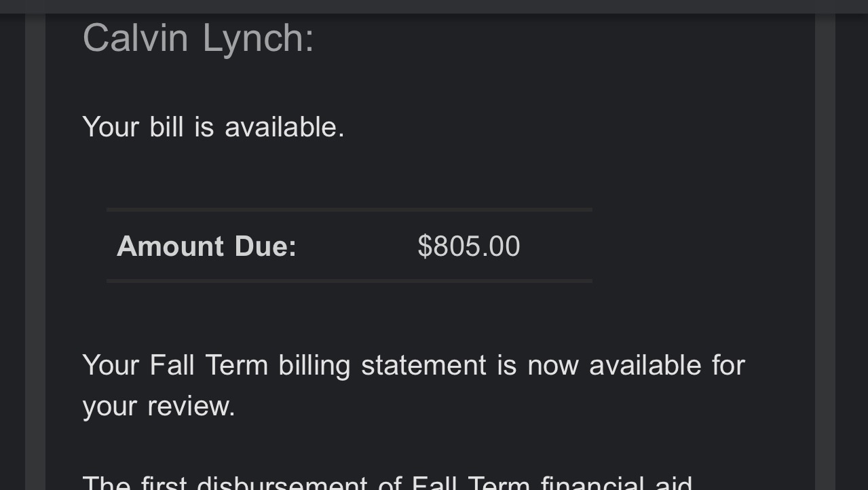Click the dark top bar above the email

click(x=434, y=6)
